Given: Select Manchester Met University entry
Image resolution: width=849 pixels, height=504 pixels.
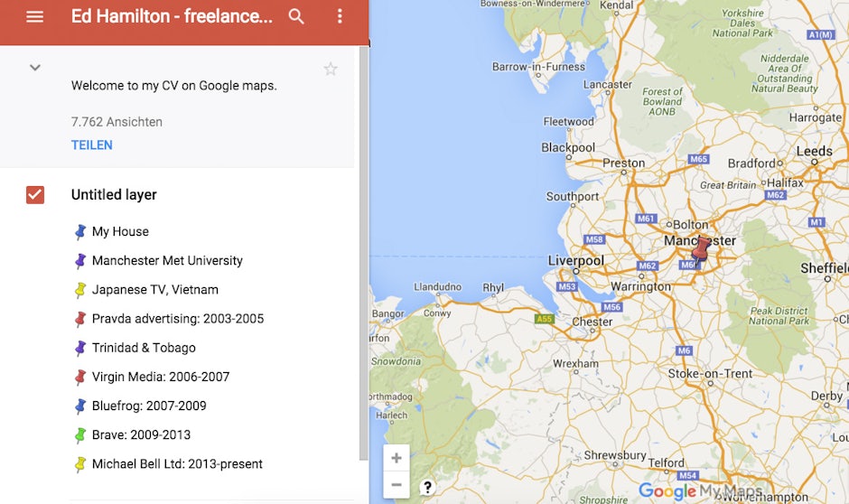Looking at the screenshot, I should coord(167,261).
